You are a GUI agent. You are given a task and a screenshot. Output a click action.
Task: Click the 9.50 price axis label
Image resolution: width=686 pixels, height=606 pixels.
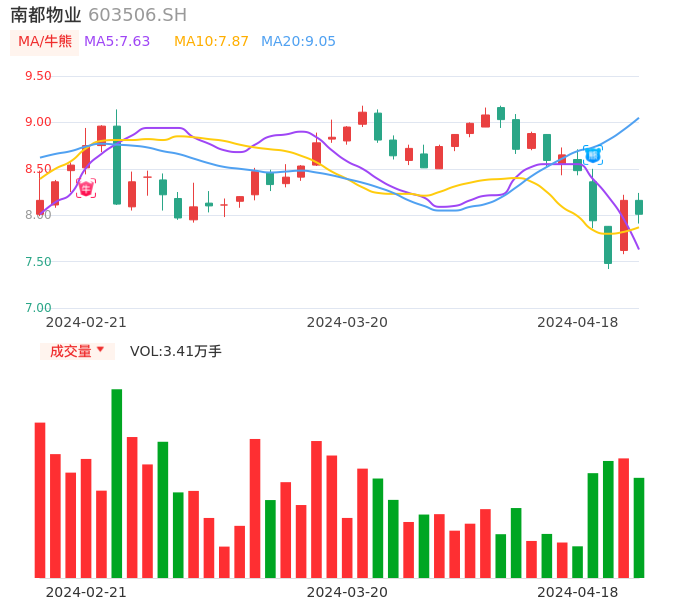[x=38, y=76]
